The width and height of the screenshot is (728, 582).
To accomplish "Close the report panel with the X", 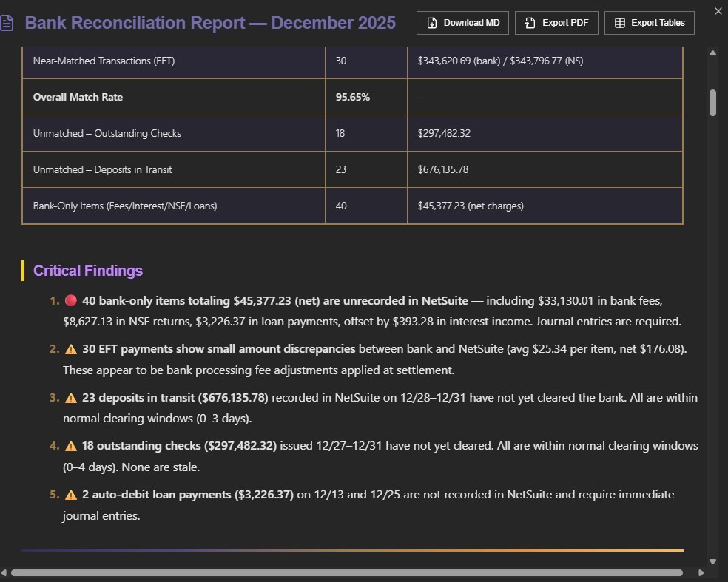I will [717, 11].
